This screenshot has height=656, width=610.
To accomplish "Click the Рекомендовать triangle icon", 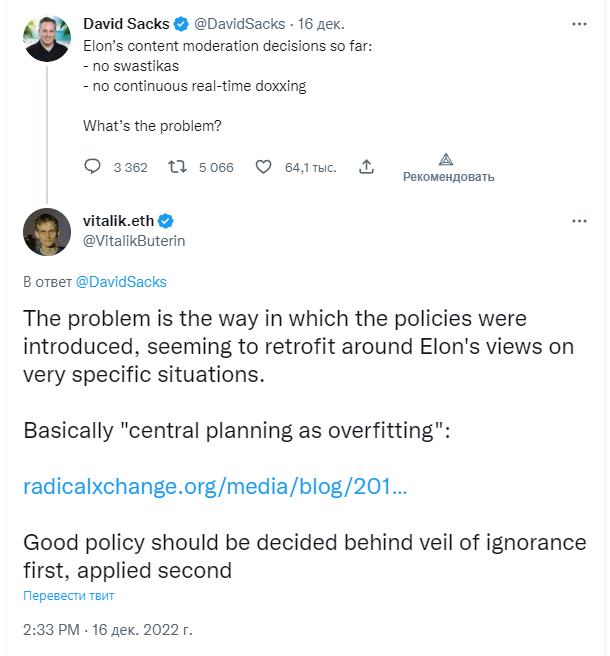I will tap(446, 159).
